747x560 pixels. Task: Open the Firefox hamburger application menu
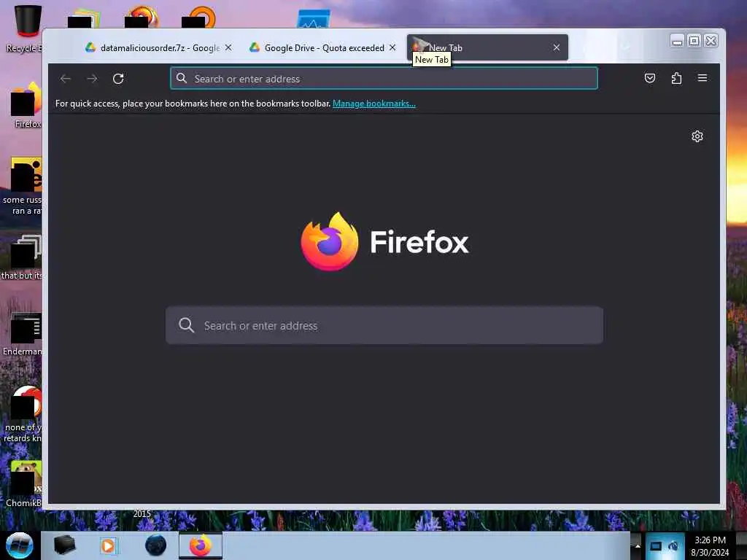tap(703, 78)
